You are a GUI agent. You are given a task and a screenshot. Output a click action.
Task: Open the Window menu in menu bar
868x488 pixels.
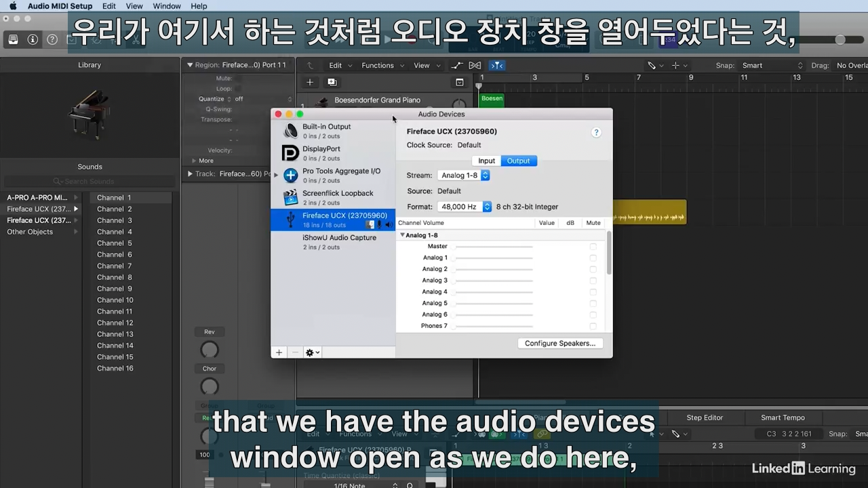point(167,6)
